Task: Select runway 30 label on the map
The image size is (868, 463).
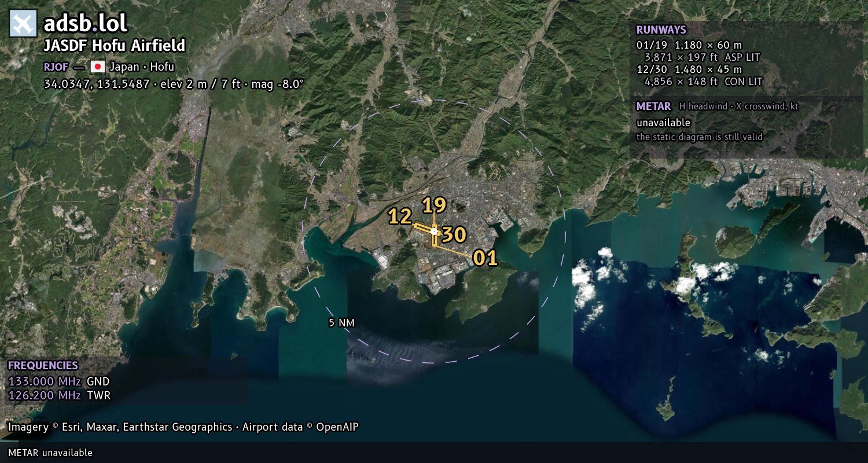Action: click(x=454, y=234)
